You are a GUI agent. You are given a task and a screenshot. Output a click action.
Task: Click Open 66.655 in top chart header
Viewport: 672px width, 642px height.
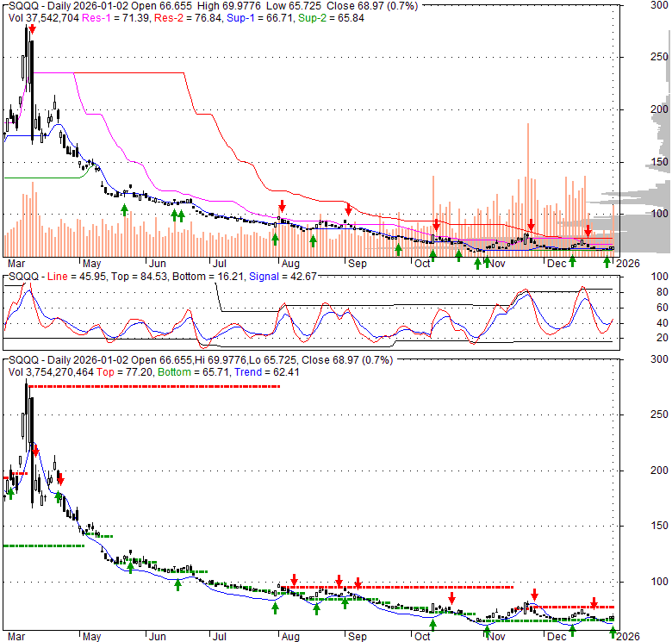162,6
